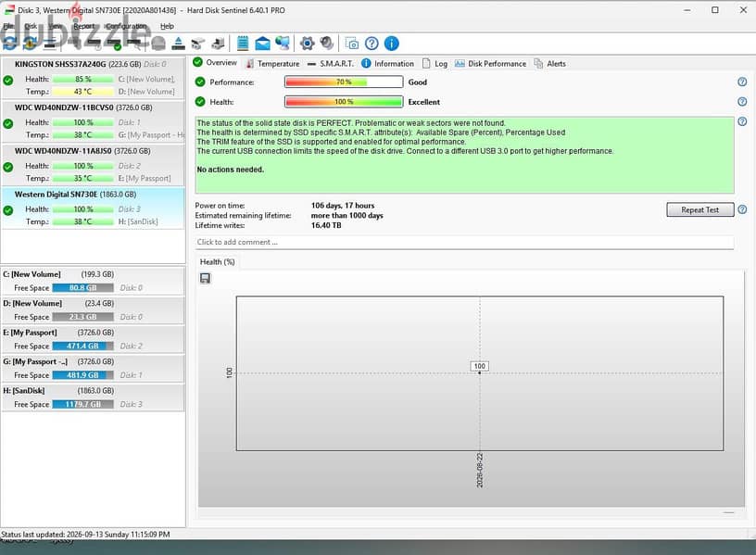Click the Repeat Test button

pos(700,209)
